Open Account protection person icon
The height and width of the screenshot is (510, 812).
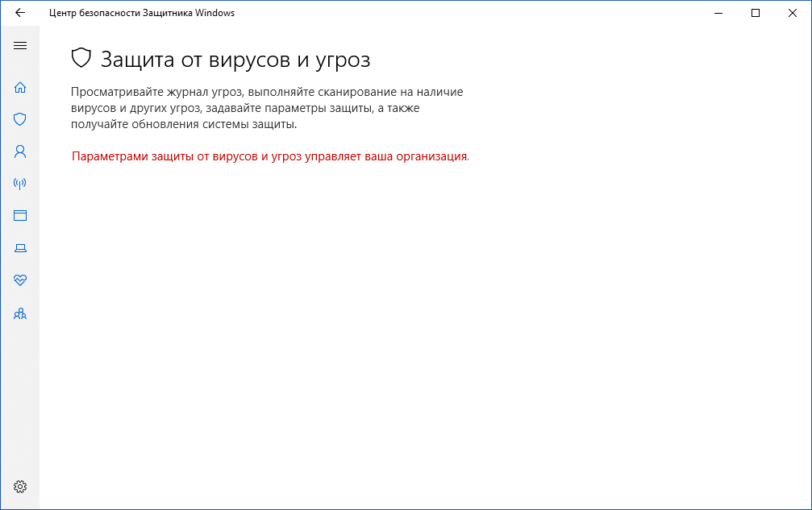(19, 151)
